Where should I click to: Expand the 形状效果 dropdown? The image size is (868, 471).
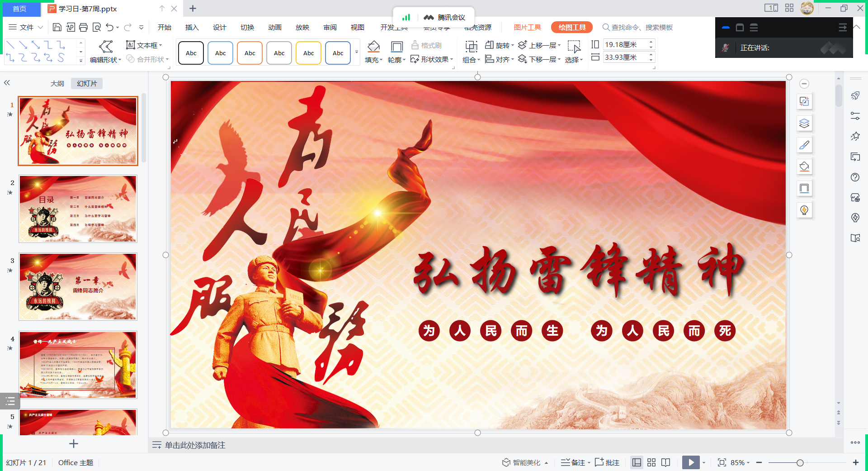(432, 59)
